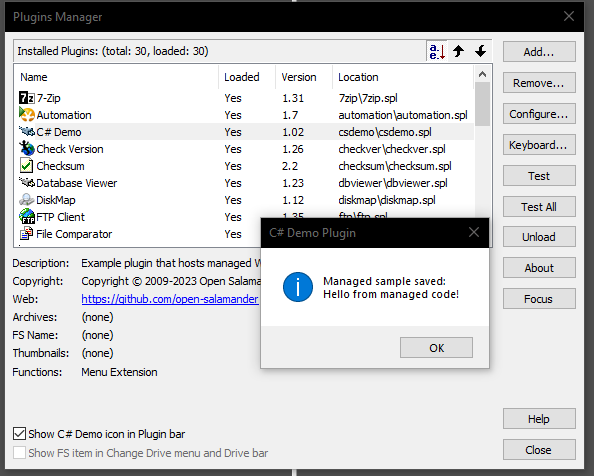Click the blue info icon in dialog
Screen dimensions: 594x476
point(298,287)
